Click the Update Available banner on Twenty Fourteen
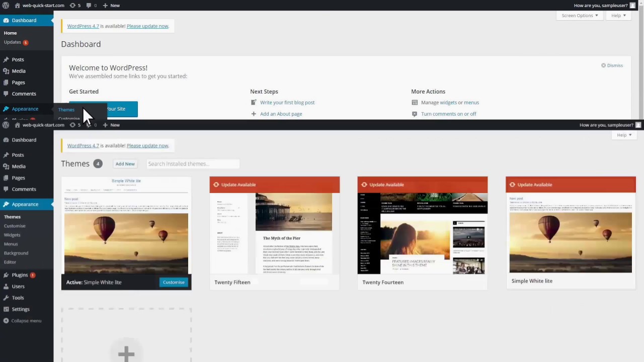Image resolution: width=644 pixels, height=362 pixels. (423, 185)
